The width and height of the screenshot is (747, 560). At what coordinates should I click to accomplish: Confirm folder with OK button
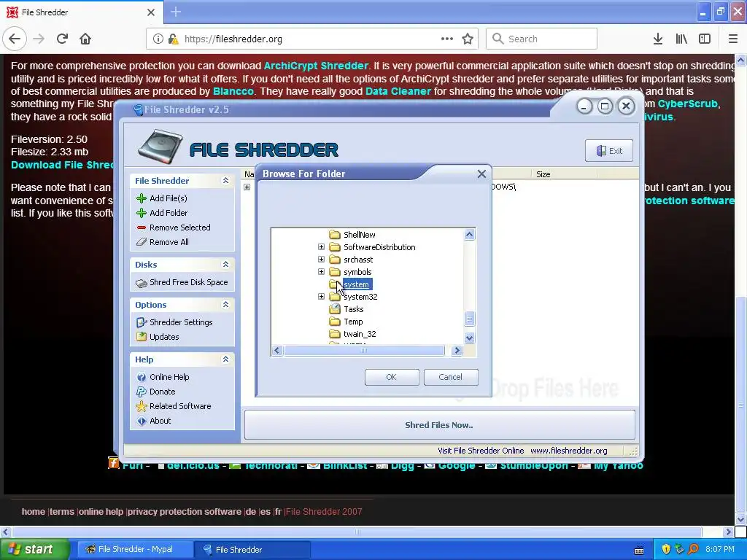392,377
